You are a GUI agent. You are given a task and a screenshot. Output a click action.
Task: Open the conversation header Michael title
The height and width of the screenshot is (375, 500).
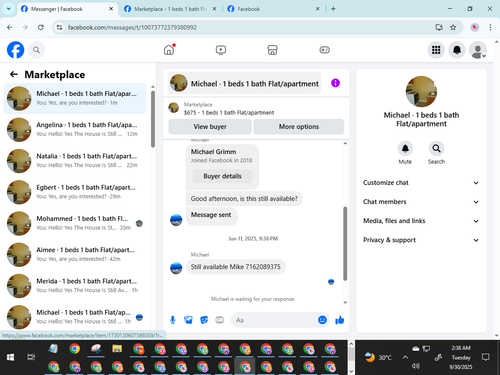[x=244, y=83]
